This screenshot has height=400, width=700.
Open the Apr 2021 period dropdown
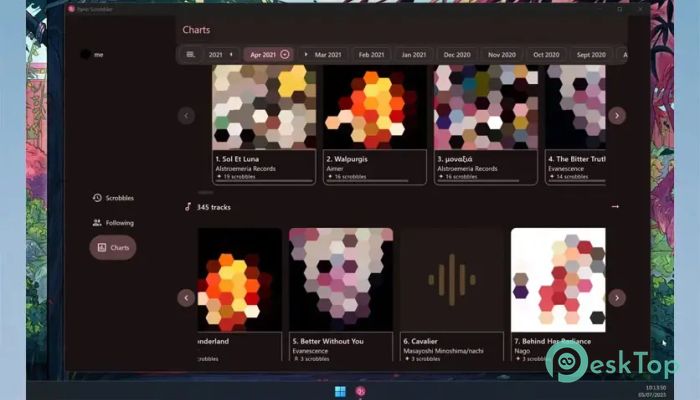point(269,54)
